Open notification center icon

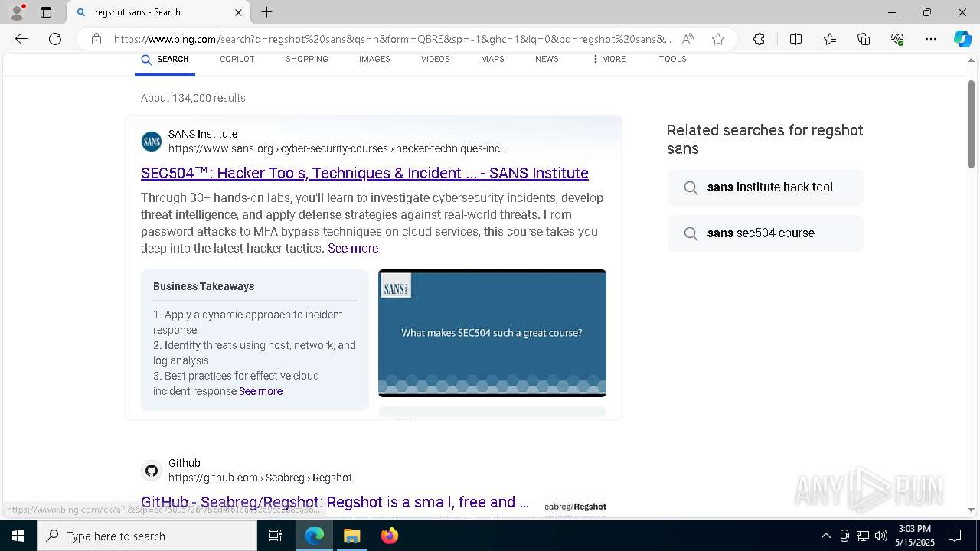tap(955, 536)
